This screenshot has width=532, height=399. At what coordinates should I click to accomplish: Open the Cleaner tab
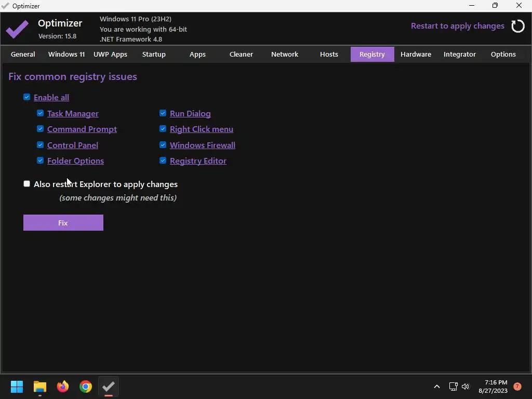coord(241,54)
